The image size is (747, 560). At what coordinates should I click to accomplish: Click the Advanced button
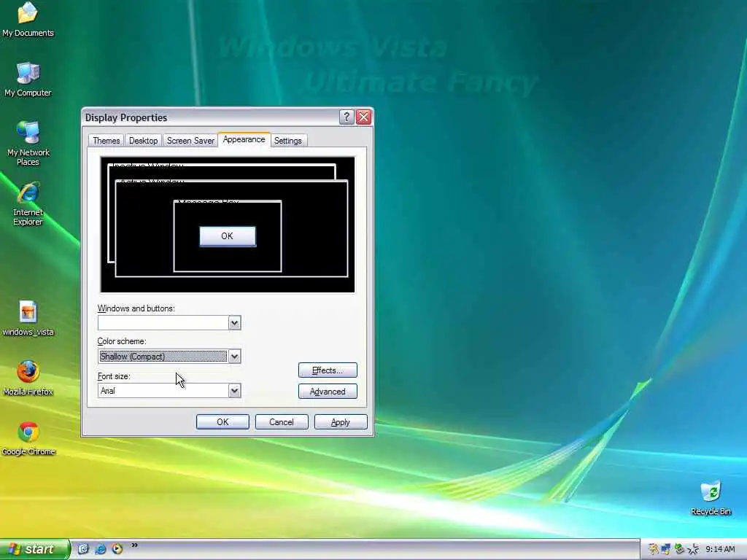(328, 392)
